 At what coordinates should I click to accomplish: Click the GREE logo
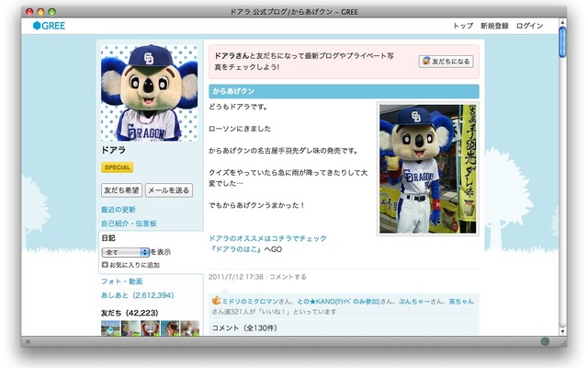click(x=49, y=26)
